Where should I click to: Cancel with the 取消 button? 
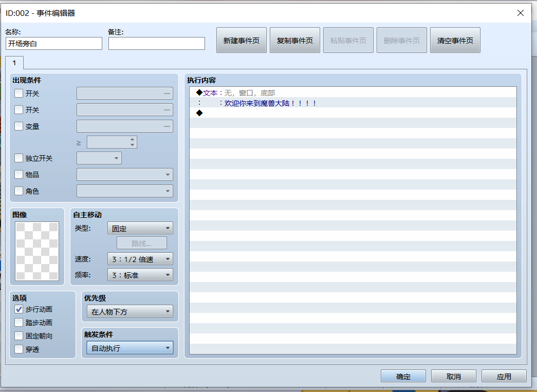click(x=453, y=376)
